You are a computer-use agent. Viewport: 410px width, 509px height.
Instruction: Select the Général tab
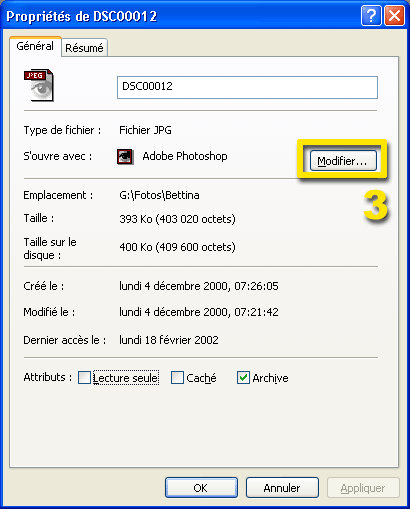35,46
